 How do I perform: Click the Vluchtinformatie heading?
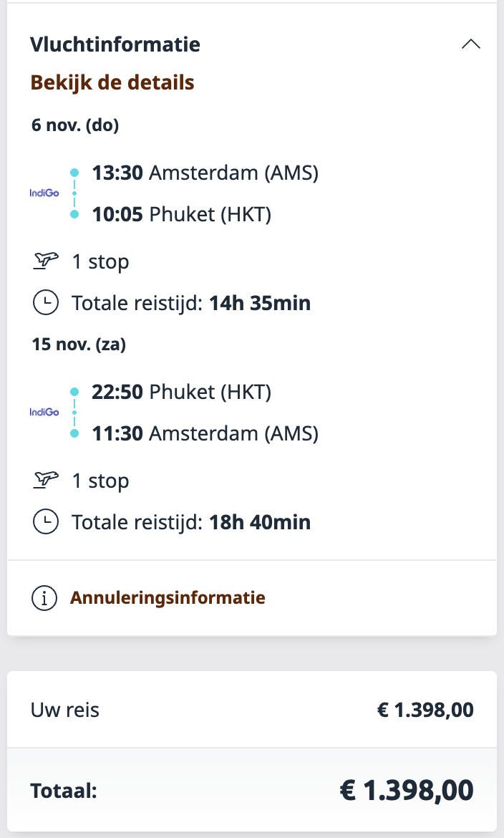click(x=115, y=44)
